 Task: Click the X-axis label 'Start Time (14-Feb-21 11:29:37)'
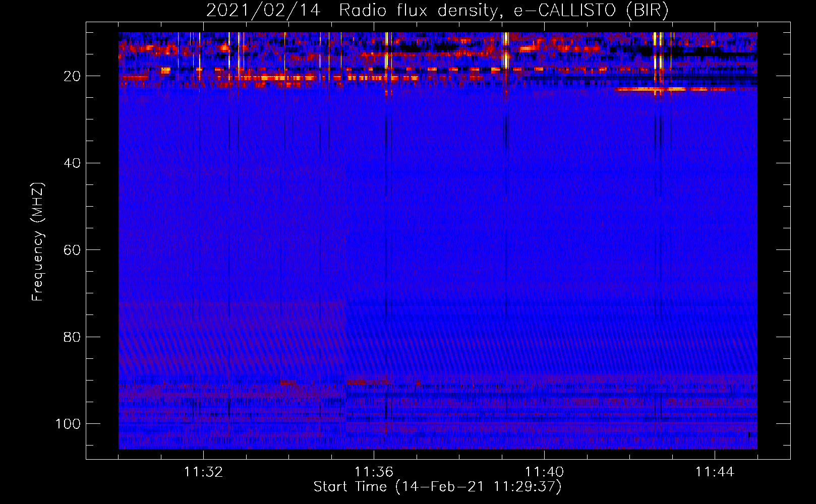tap(437, 487)
